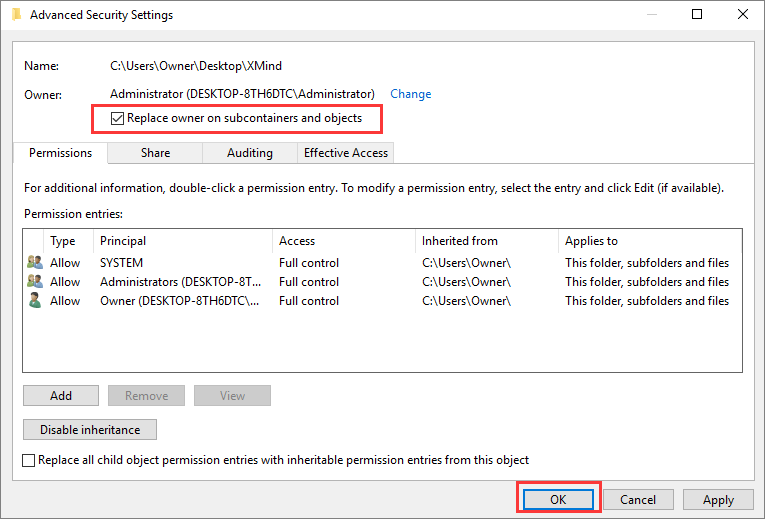
Task: Click the Owner entry's user icon
Action: click(x=35, y=301)
